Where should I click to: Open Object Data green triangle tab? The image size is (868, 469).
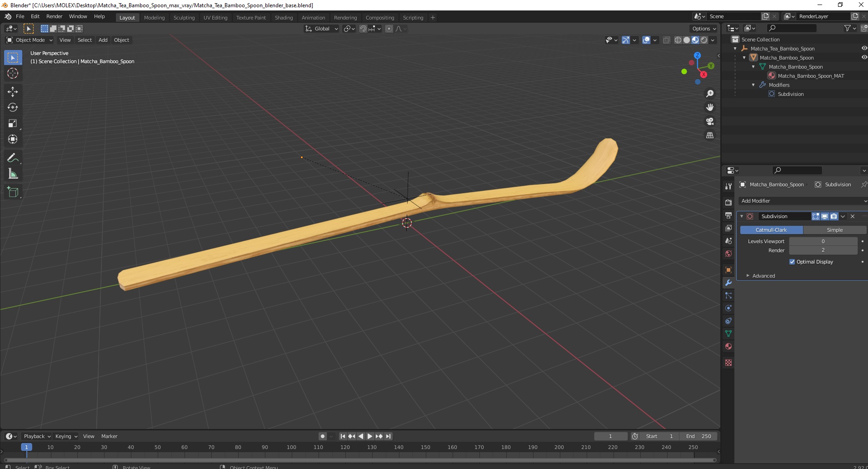[x=728, y=334]
